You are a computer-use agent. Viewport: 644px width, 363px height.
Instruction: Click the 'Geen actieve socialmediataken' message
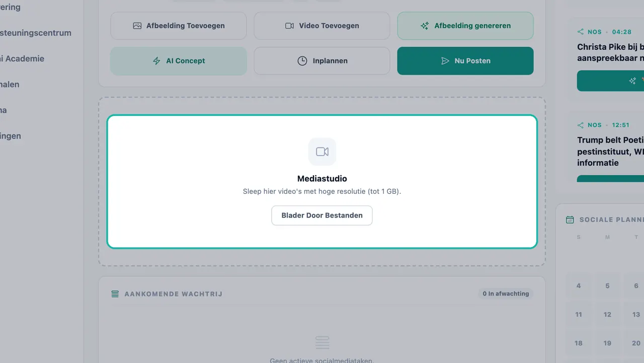[322, 360]
